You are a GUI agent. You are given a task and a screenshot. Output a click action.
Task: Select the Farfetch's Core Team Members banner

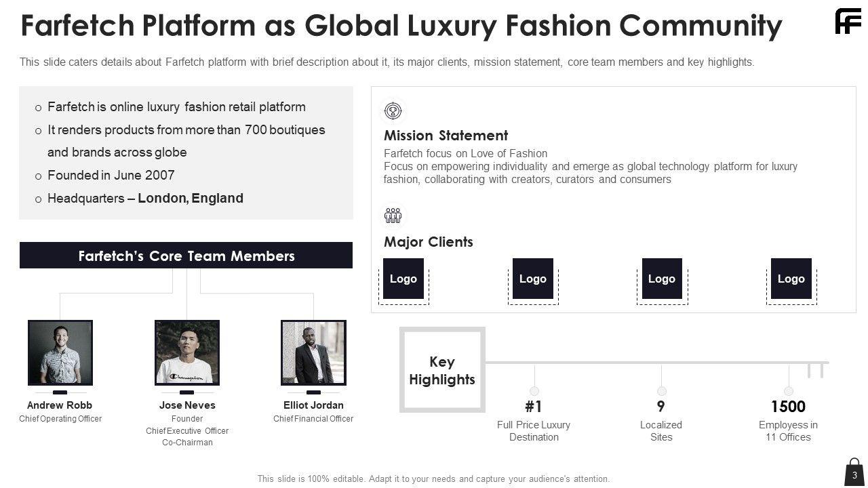(186, 256)
